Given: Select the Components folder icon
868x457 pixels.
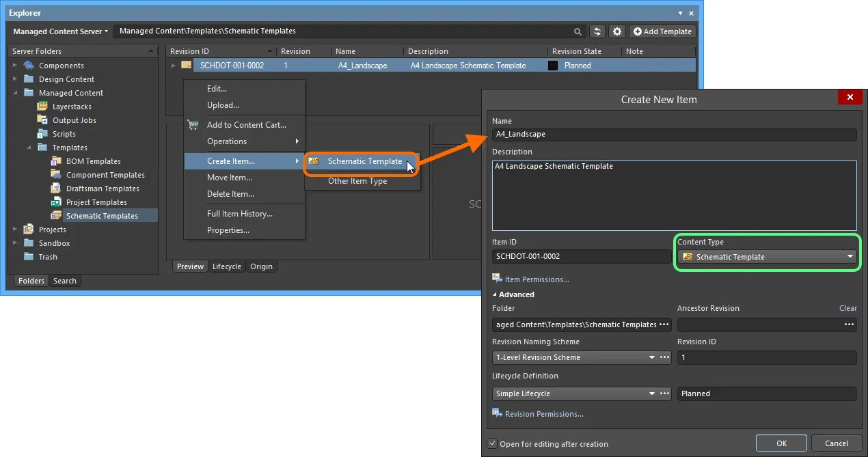Looking at the screenshot, I should point(29,66).
